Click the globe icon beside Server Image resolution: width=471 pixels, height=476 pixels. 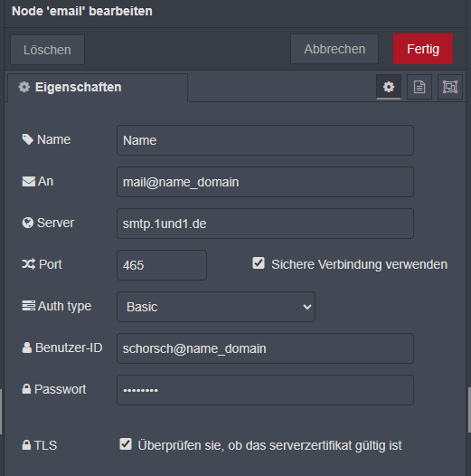tap(28, 223)
